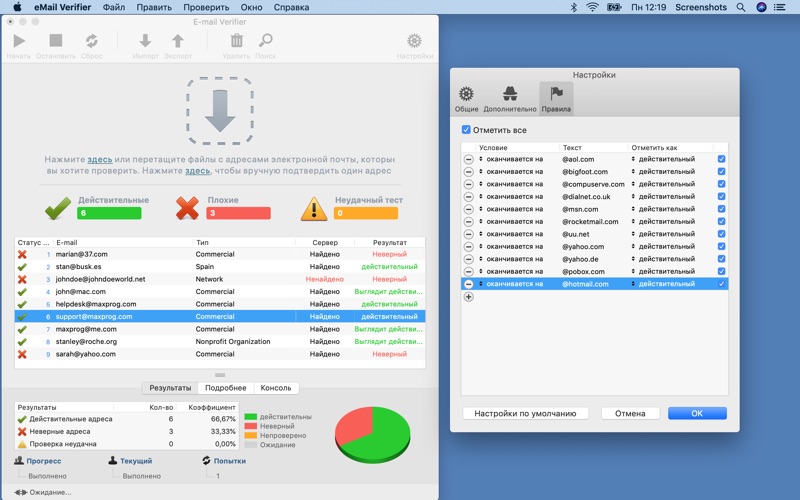Viewport: 800px width, 500px height.
Task: Uncheck the @yahoo.de rule checkbox
Action: click(721, 259)
